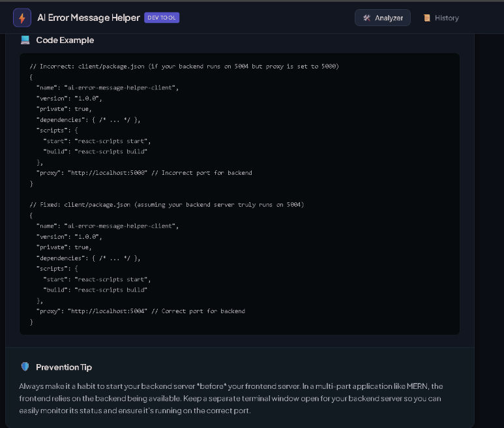Click the Code Example heading
504x428 pixels.
pos(65,40)
